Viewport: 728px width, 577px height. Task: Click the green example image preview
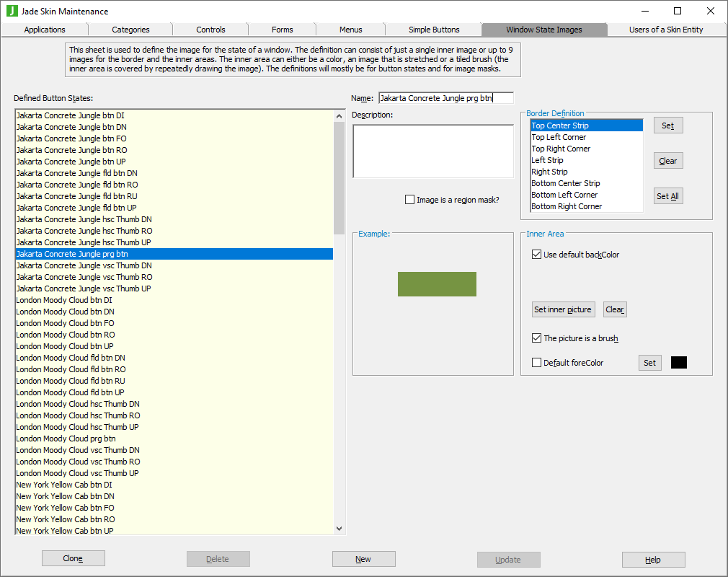point(437,284)
